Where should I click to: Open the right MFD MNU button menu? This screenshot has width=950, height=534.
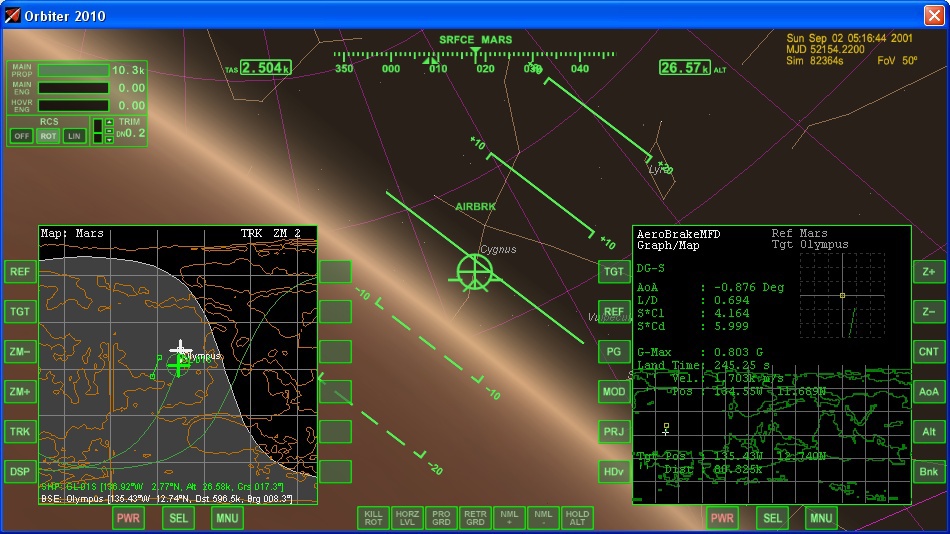click(x=821, y=518)
